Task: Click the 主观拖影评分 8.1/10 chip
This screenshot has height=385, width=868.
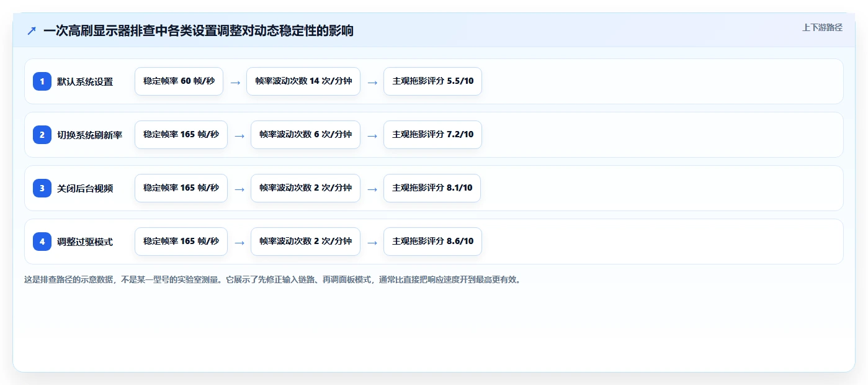Action: 432,188
